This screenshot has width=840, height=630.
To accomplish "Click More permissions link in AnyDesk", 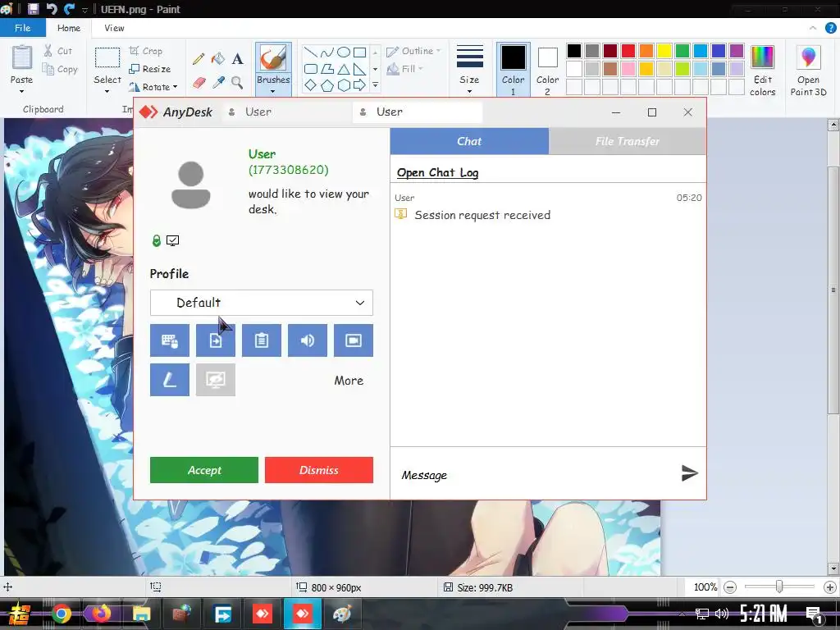I will [x=349, y=381].
